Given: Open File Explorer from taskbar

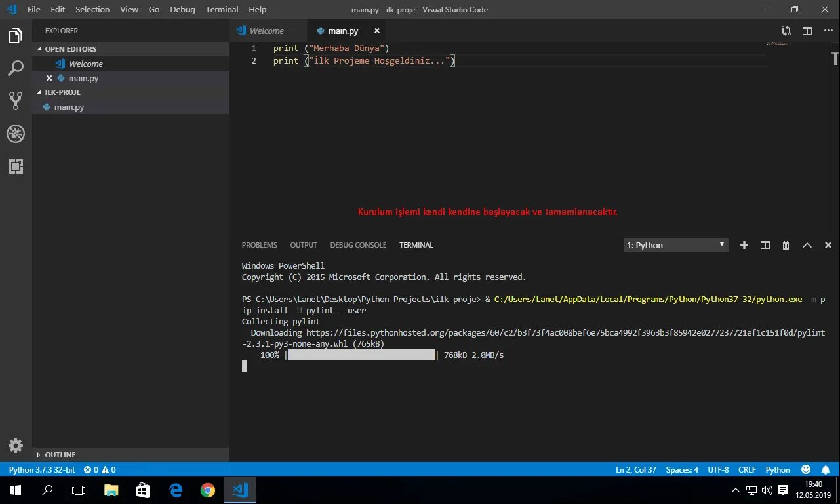Looking at the screenshot, I should [111, 490].
